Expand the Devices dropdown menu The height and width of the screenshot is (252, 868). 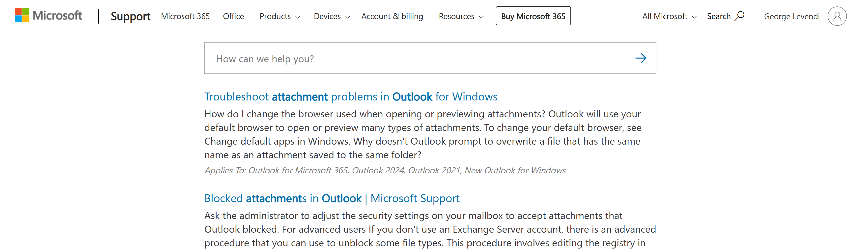point(332,16)
